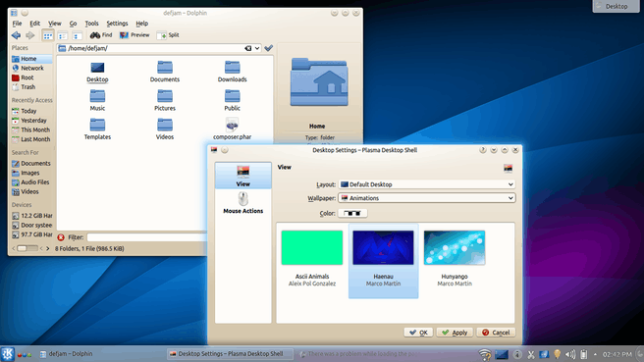Open the network Wi-Fi tray icon
644x362 pixels.
click(485, 354)
